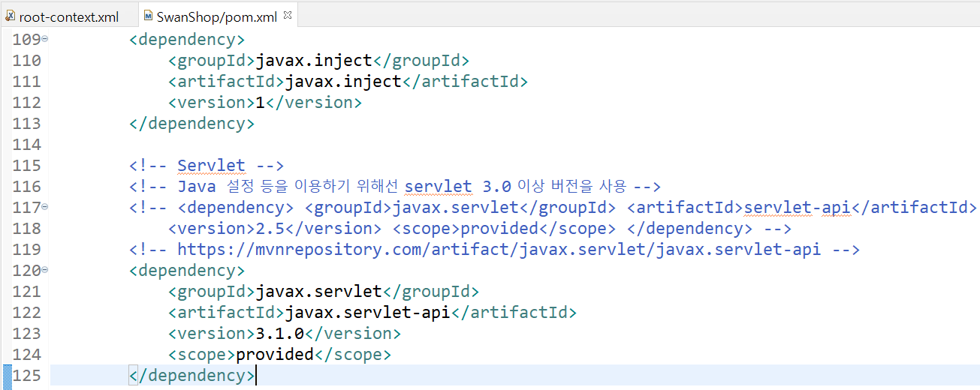The height and width of the screenshot is (390, 980).
Task: Collapse the comment block at line 117
Action: tap(45, 206)
